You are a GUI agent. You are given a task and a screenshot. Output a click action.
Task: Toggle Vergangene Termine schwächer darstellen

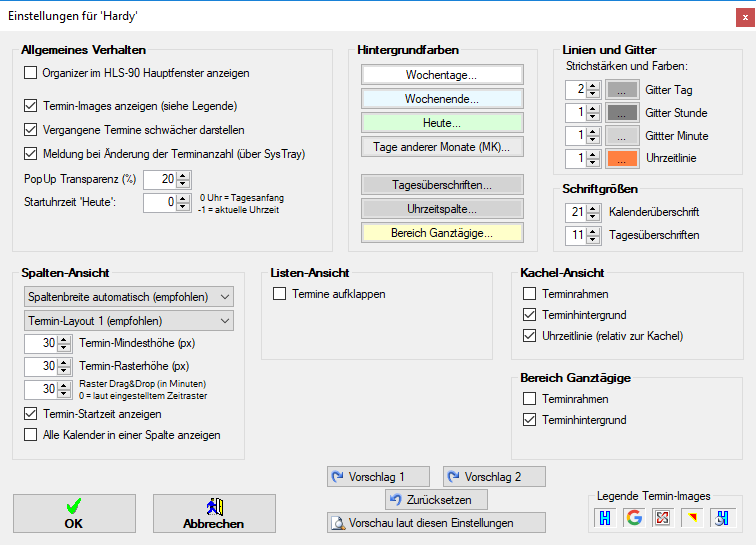(30, 130)
